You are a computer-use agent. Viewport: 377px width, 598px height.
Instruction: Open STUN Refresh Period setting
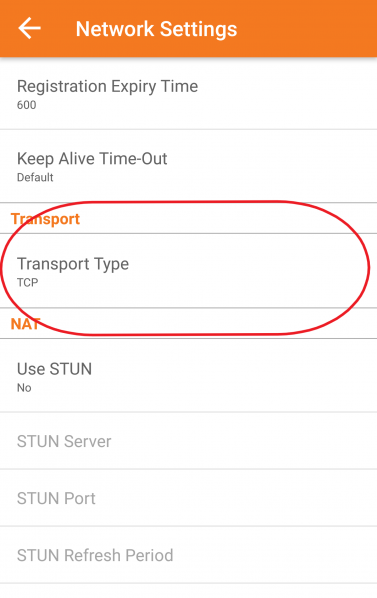[188, 555]
